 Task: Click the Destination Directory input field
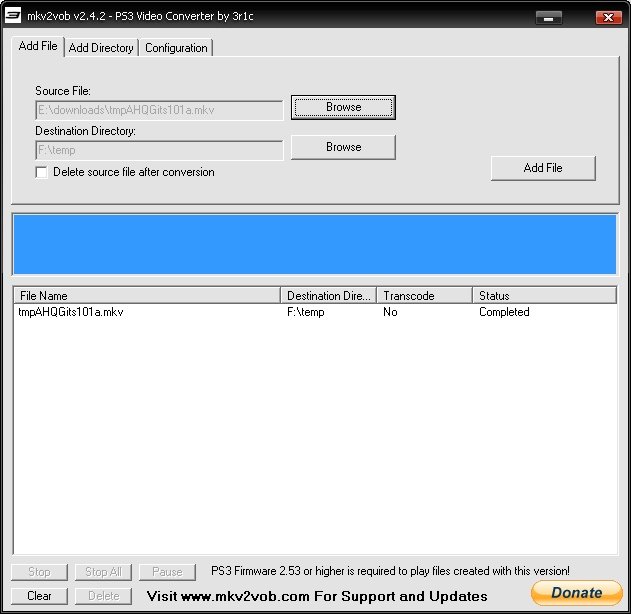[159, 150]
